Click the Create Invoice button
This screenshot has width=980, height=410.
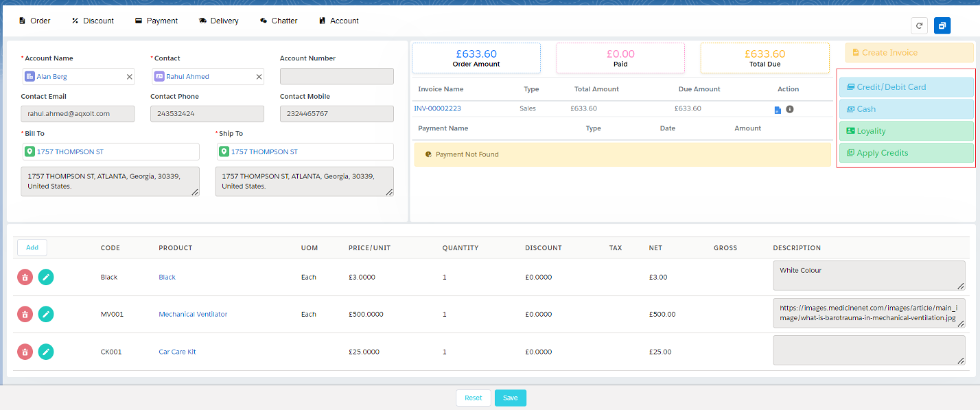(909, 53)
